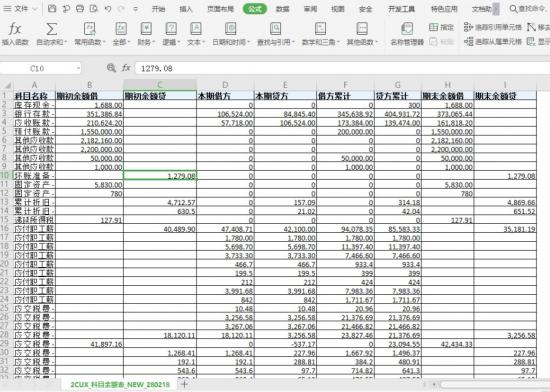Screen dimensions: 550x392
Task: Click the undo arrow in quick toolbar
Action: (x=108, y=9)
